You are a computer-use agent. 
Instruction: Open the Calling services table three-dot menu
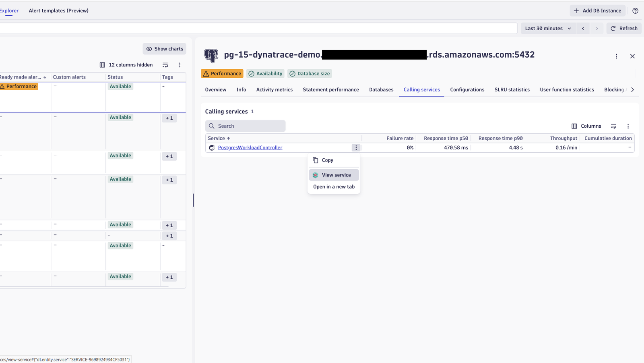click(x=628, y=126)
